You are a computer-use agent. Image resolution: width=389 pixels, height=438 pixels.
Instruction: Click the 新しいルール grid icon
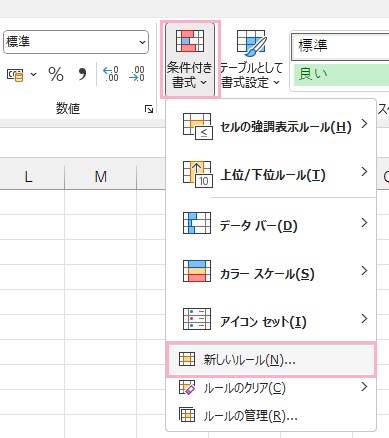tap(187, 359)
